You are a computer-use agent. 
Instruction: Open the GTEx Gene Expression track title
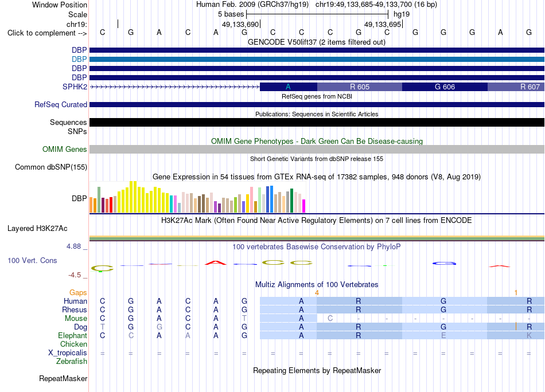(x=317, y=177)
